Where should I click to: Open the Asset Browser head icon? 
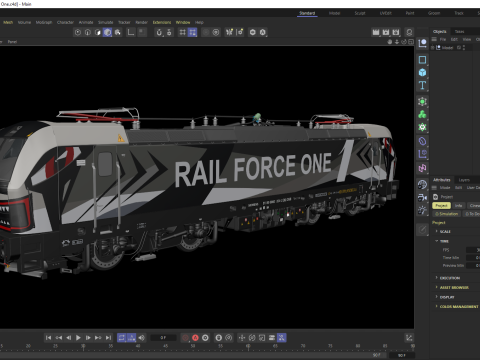[x=409, y=32]
